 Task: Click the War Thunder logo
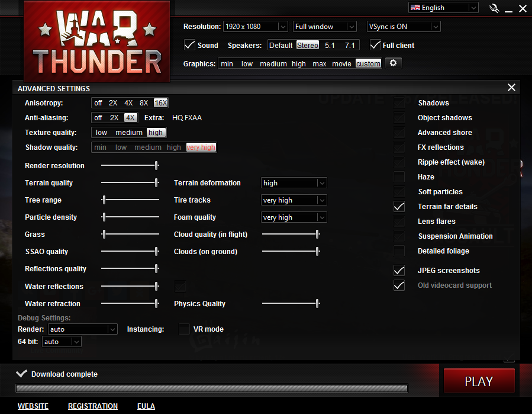pyautogui.click(x=97, y=41)
